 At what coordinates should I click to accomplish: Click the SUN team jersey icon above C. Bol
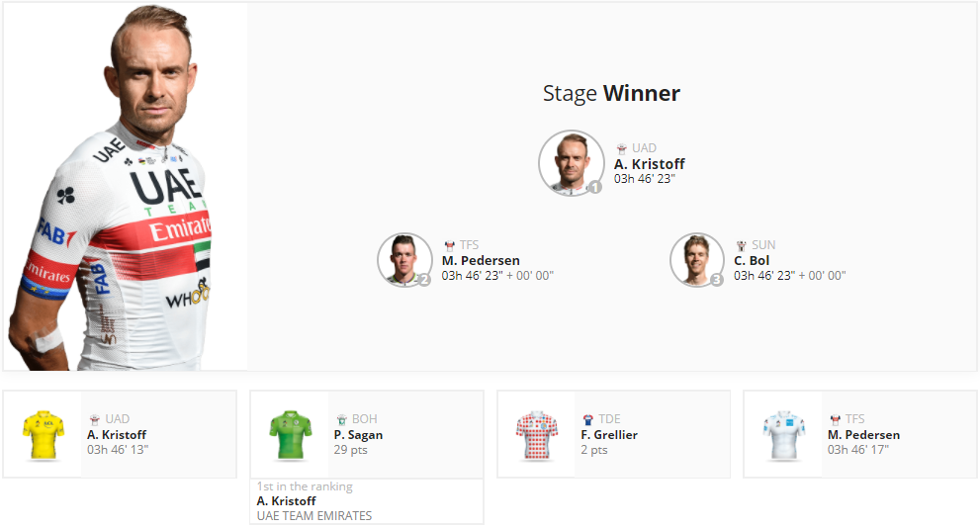click(742, 246)
